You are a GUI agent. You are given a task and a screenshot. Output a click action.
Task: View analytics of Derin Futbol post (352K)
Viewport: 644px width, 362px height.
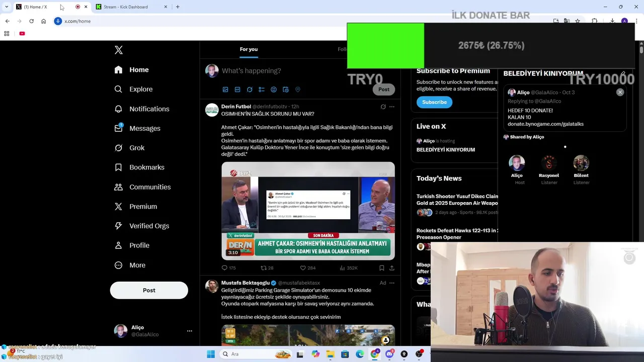tap(349, 268)
